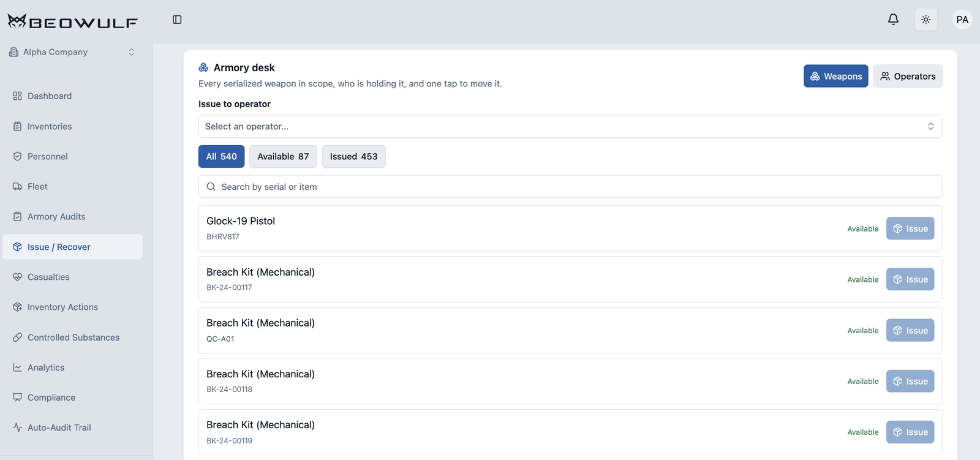Open the Auto-Audit Trail
Screen dimensions: 980x460
pyautogui.click(x=72, y=428)
